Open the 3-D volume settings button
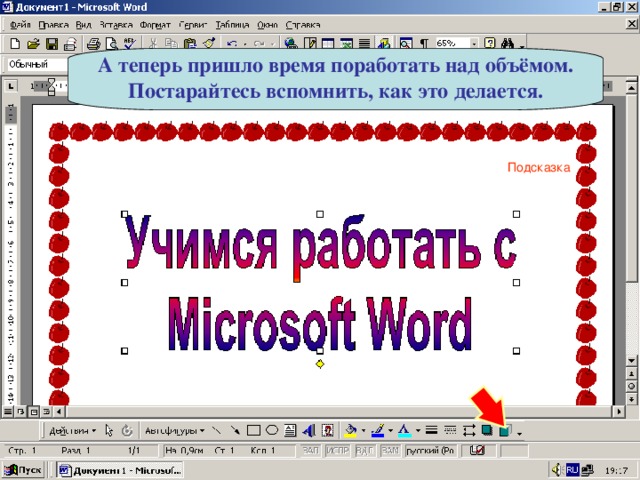The width and height of the screenshot is (640, 480). [x=505, y=430]
